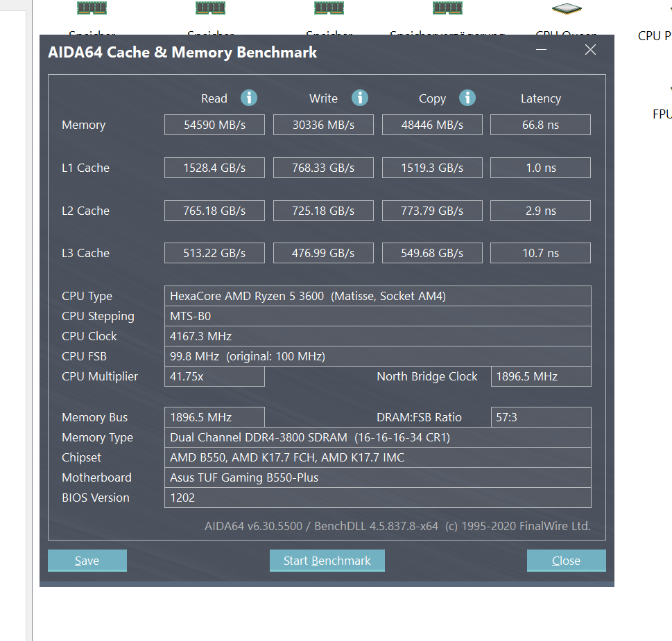672x641 pixels.
Task: Click the second memory module icon in the background
Action: pos(210,8)
